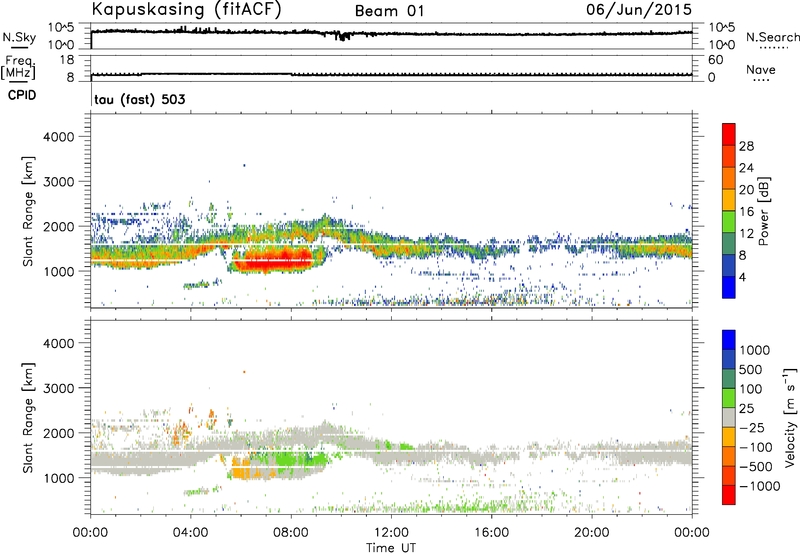The width and height of the screenshot is (800, 554).
Task: Click the 12:00 time tick label
Action: (391, 533)
